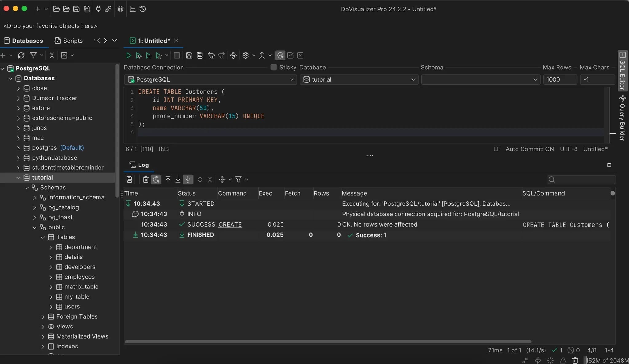Refresh the databases tree

[21, 56]
